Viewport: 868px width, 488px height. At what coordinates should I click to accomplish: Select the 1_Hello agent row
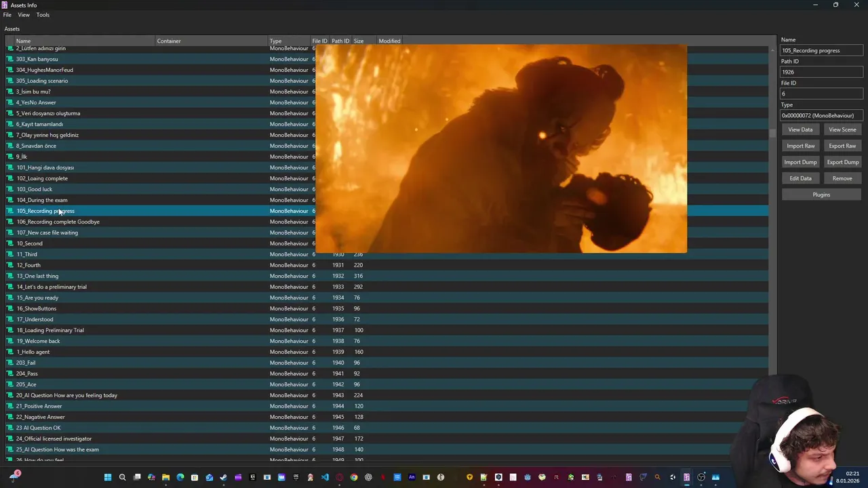[387, 352]
